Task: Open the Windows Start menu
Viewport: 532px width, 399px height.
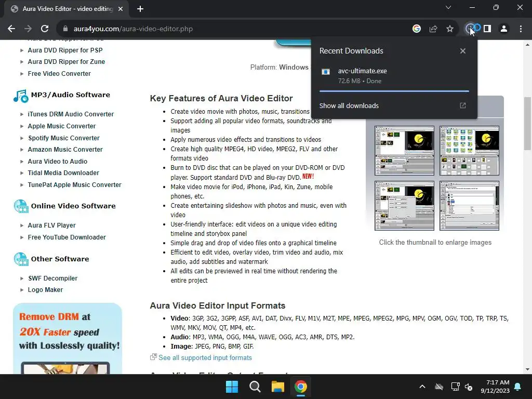Action: pos(232,387)
